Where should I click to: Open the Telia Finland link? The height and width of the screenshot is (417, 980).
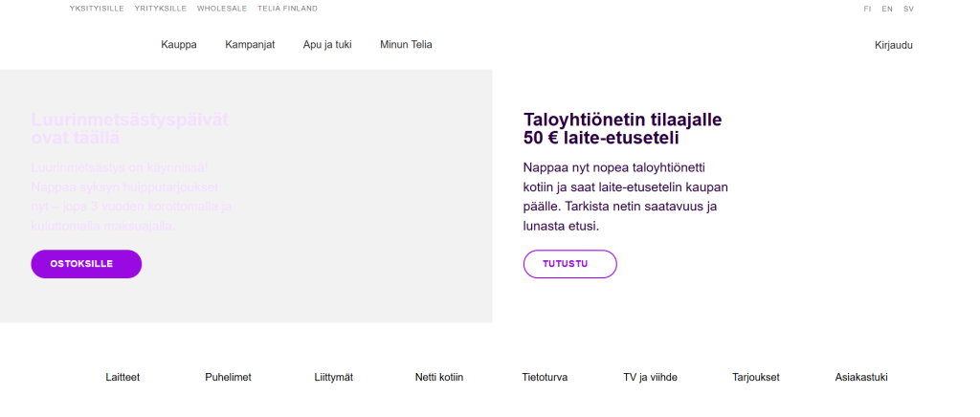pyautogui.click(x=287, y=9)
